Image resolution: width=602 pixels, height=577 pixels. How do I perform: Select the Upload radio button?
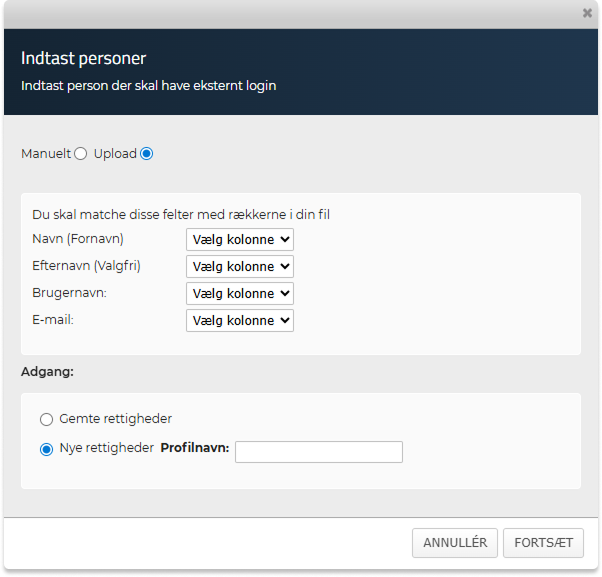pos(147,154)
